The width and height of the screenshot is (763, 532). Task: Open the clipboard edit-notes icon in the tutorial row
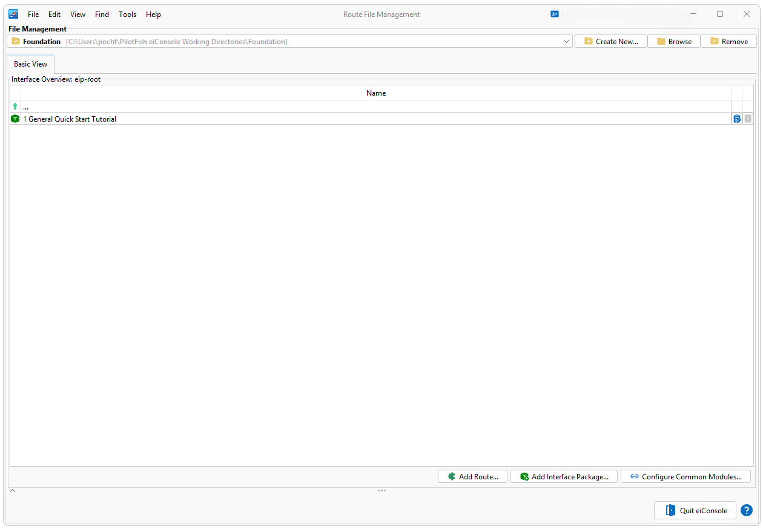coord(737,119)
